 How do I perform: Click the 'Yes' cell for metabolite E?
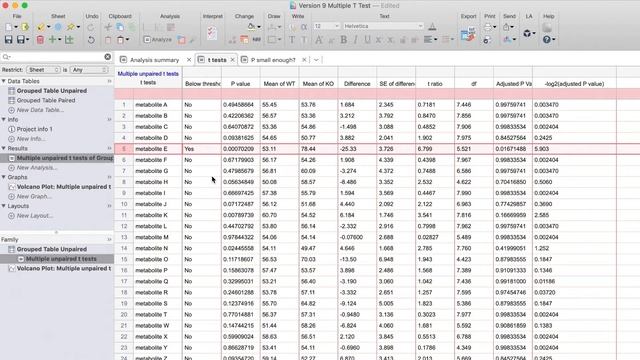tap(202, 149)
